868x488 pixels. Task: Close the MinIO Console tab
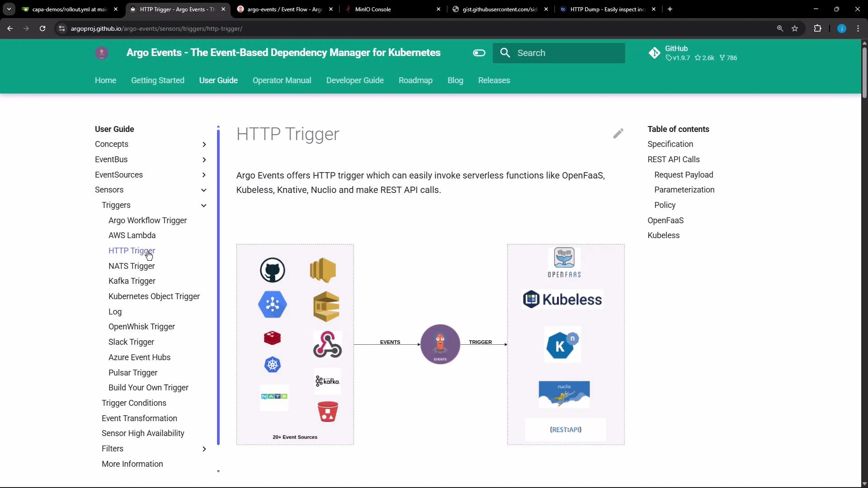pyautogui.click(x=439, y=9)
